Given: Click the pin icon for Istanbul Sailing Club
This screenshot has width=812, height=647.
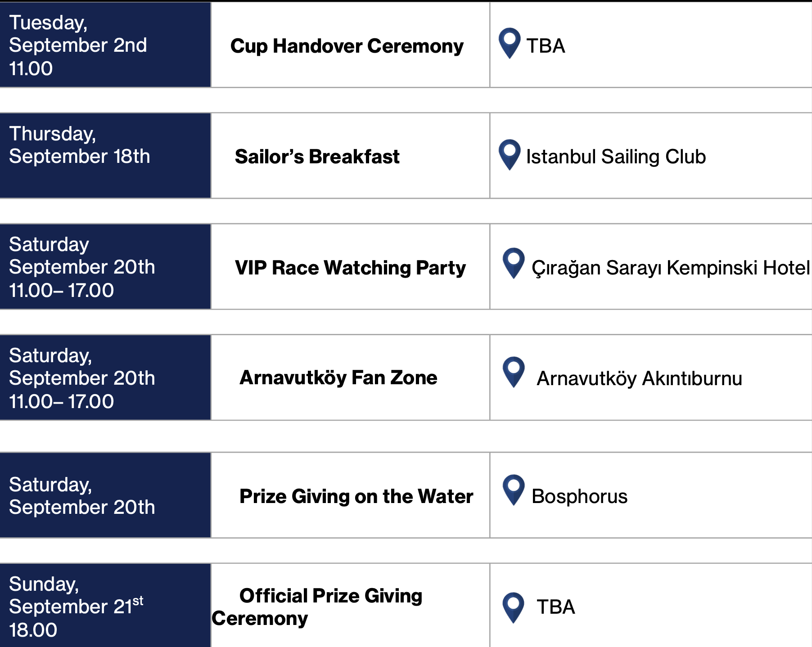Looking at the screenshot, I should (x=510, y=155).
